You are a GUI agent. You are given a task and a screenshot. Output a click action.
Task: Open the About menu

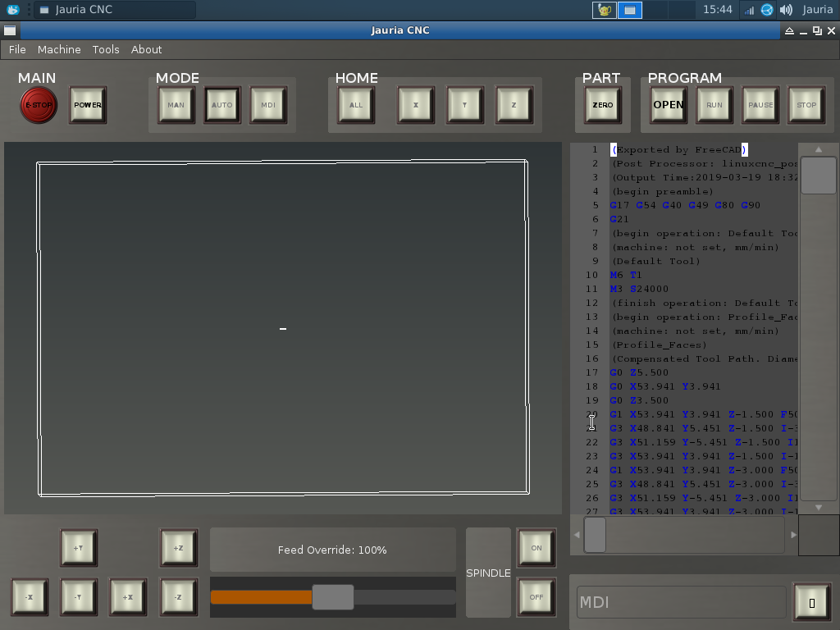[146, 49]
